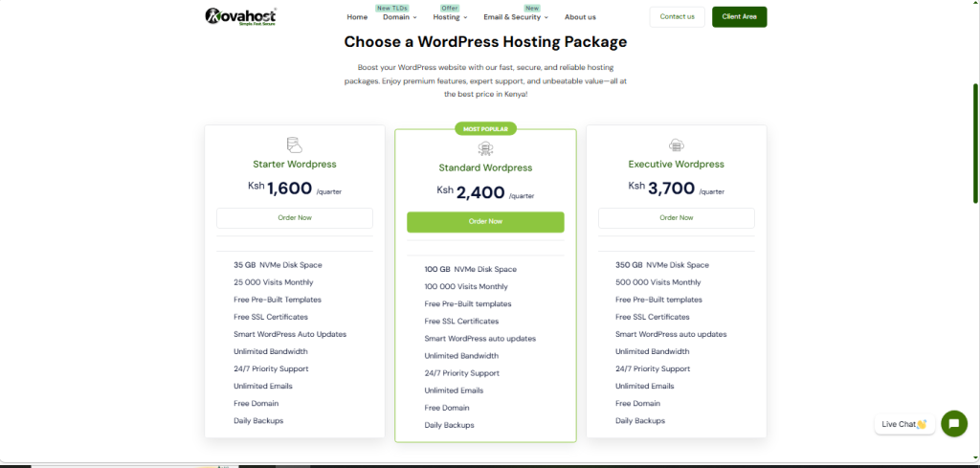Select the Executive Wordpress title
980x468 pixels.
pyautogui.click(x=677, y=165)
